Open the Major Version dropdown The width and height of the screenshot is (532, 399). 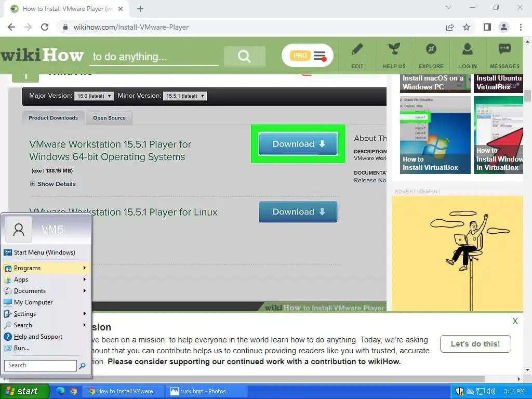point(94,96)
